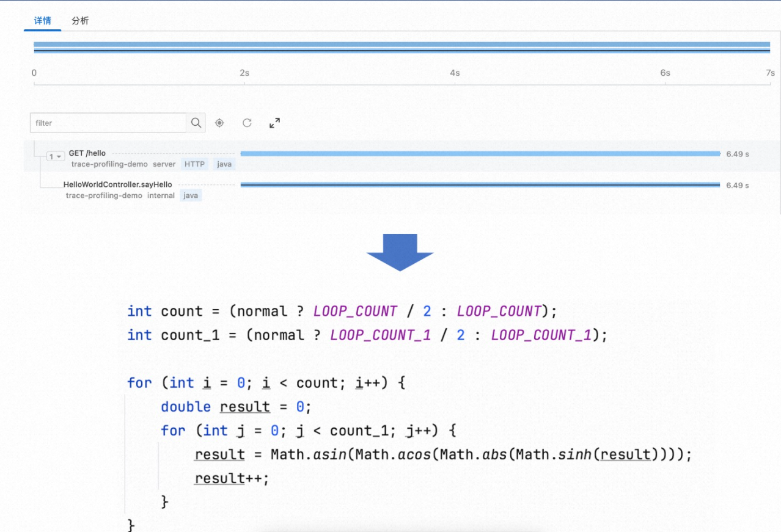Viewport: 781px width, 532px height.
Task: Expand to fullscreen using the diagonal arrows icon
Action: 274,122
